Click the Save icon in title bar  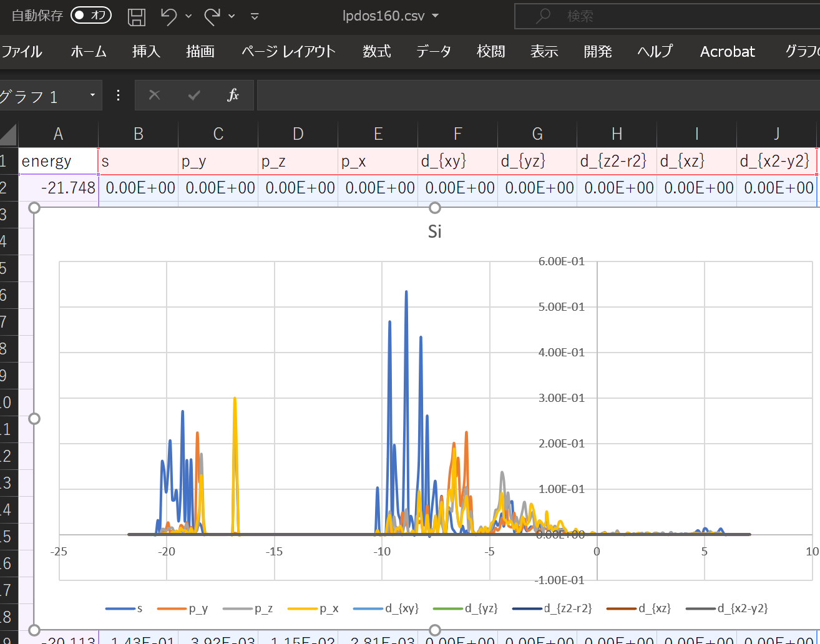pos(137,16)
